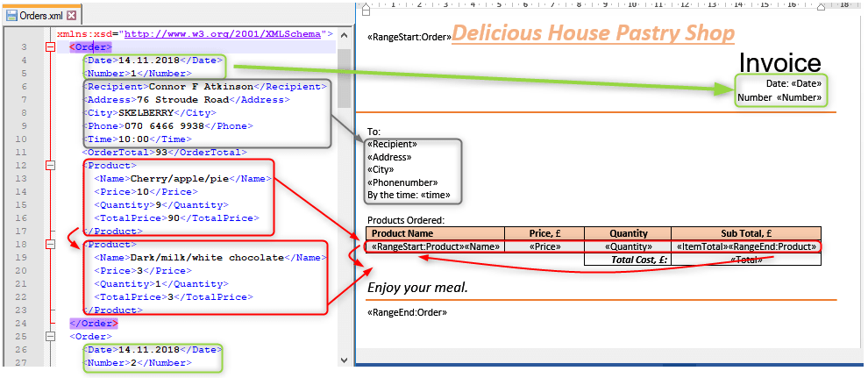Click the editor vertical scrollbar thumb
868x378 pixels.
point(344,79)
